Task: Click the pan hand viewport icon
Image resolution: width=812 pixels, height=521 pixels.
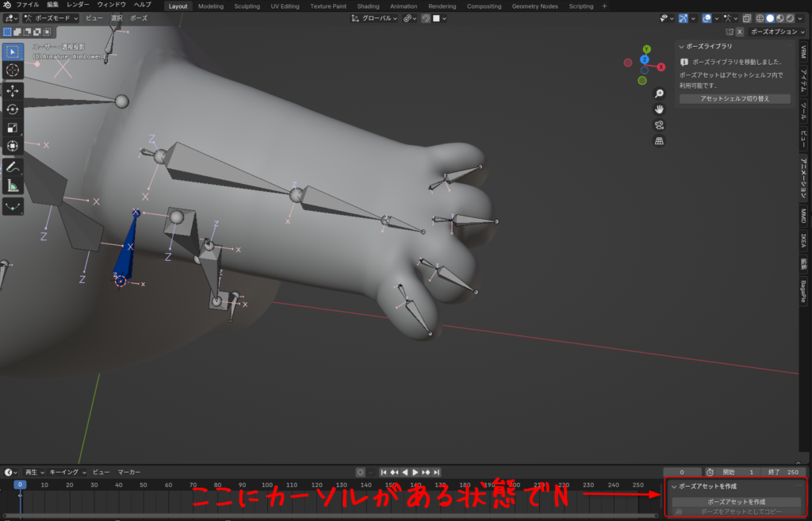Action: point(659,109)
